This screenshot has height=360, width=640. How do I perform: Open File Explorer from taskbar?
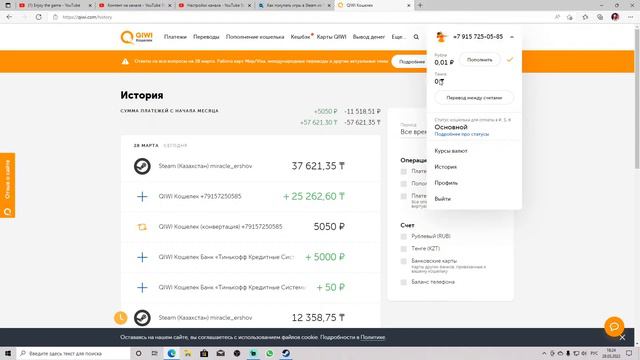188,353
